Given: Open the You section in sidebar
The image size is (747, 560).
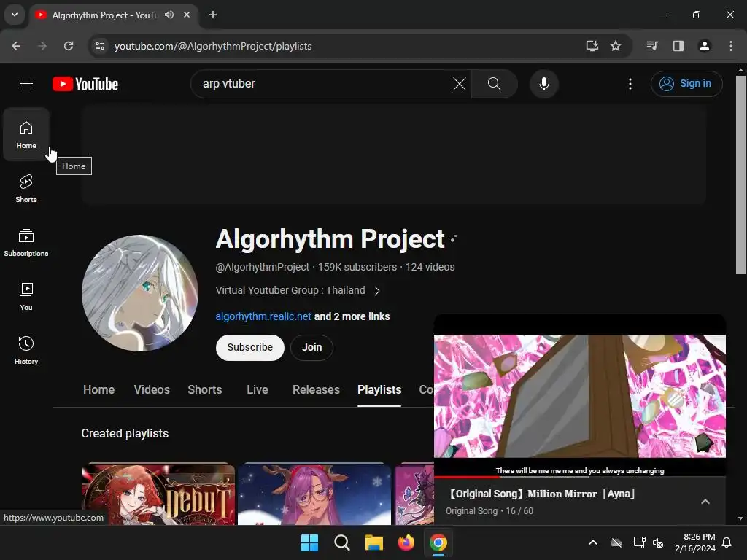Looking at the screenshot, I should [x=26, y=296].
